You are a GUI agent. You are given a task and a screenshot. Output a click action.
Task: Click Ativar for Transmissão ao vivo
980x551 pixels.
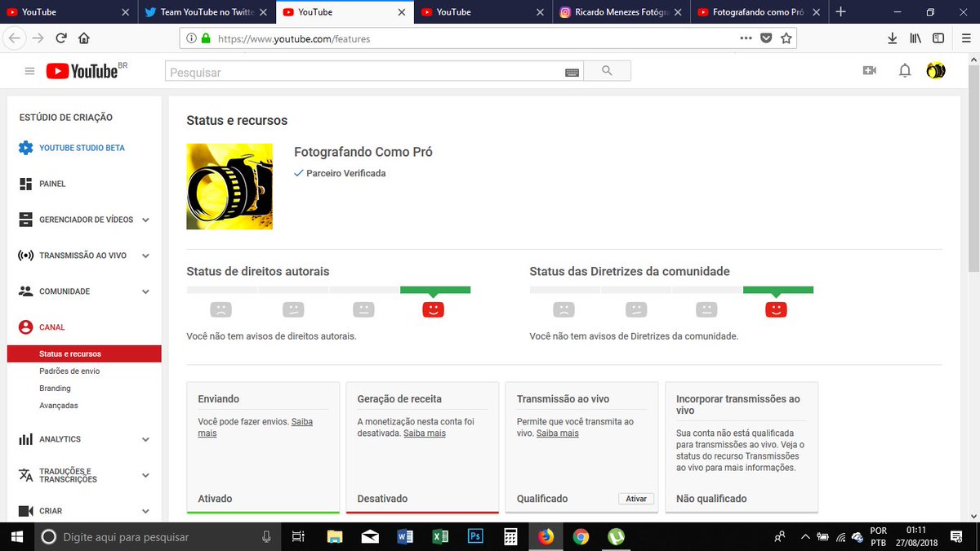point(636,499)
